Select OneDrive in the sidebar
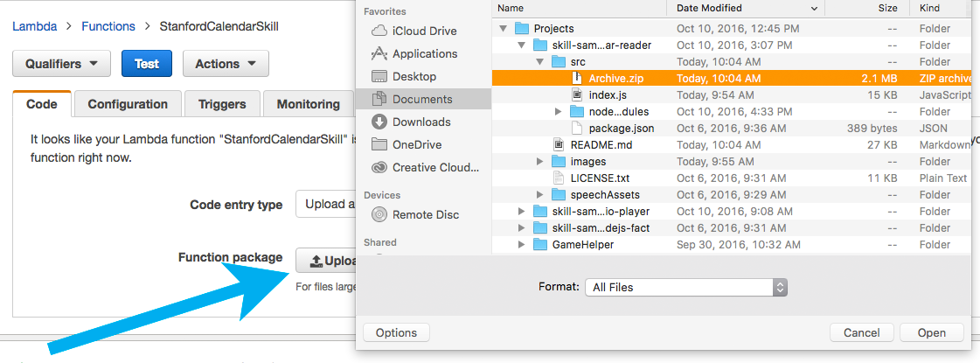 (x=416, y=144)
